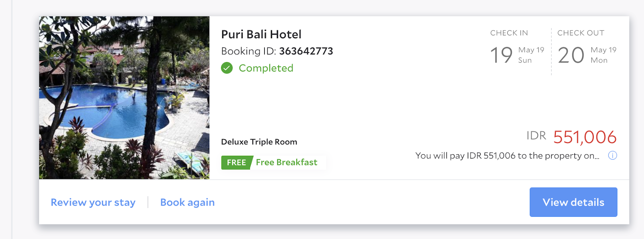Click the green Completed checkmark icon
The width and height of the screenshot is (644, 239).
pos(227,68)
